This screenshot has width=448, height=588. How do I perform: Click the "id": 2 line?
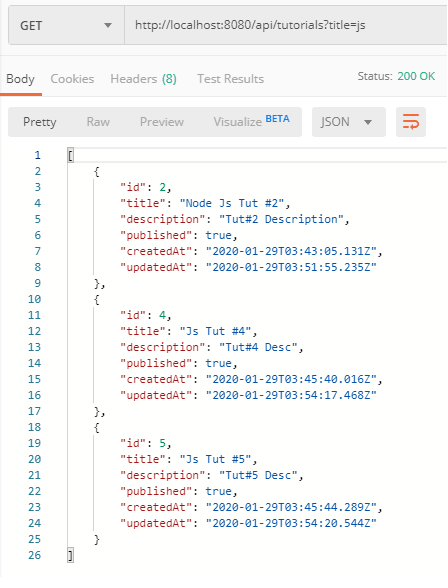(x=145, y=187)
